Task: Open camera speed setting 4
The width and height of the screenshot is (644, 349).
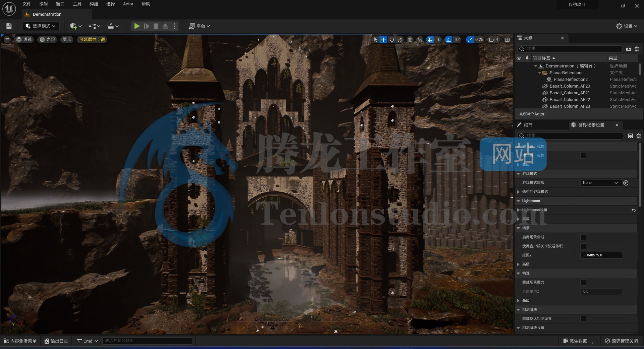Action: click(494, 40)
